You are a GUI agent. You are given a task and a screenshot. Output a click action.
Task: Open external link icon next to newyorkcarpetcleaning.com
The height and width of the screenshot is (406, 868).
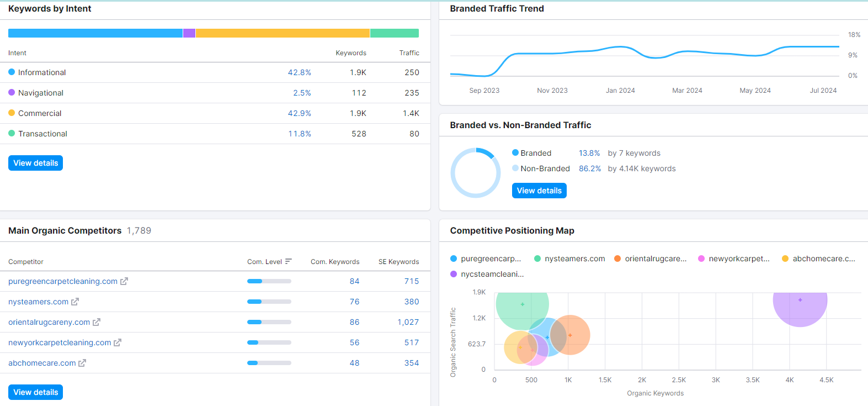click(x=118, y=342)
